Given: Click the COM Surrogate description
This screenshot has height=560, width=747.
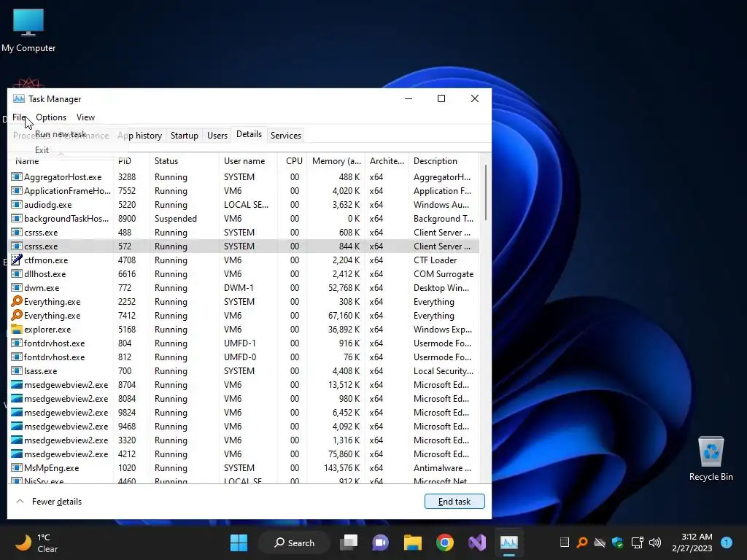Looking at the screenshot, I should tap(444, 274).
